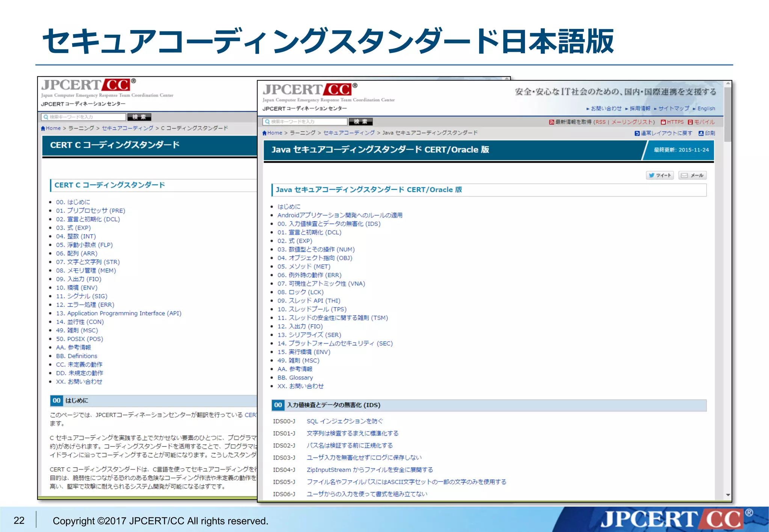Screen dimensions: 769x532
Task: Click the Java window vertical scrollbar thumb
Action: pos(728,114)
